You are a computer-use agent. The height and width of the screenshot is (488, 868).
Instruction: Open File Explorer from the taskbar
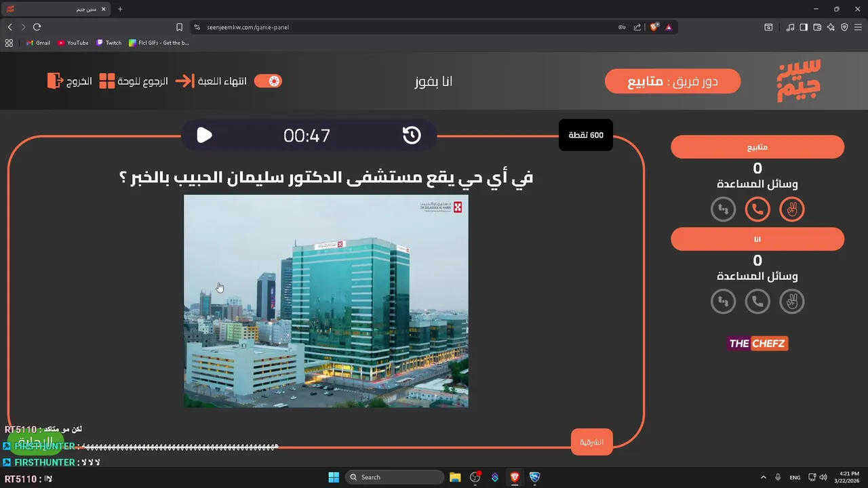(x=455, y=477)
